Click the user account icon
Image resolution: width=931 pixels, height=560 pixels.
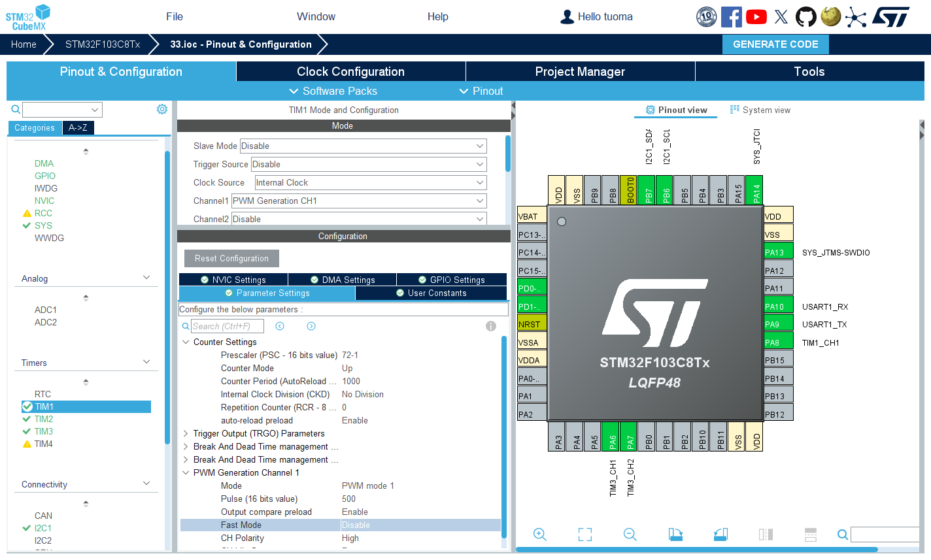(567, 17)
